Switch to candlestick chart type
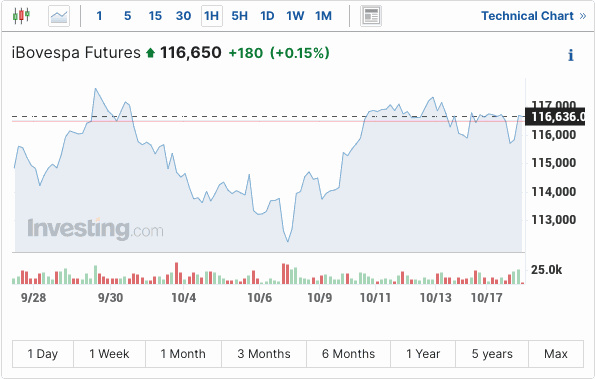 [x=21, y=16]
